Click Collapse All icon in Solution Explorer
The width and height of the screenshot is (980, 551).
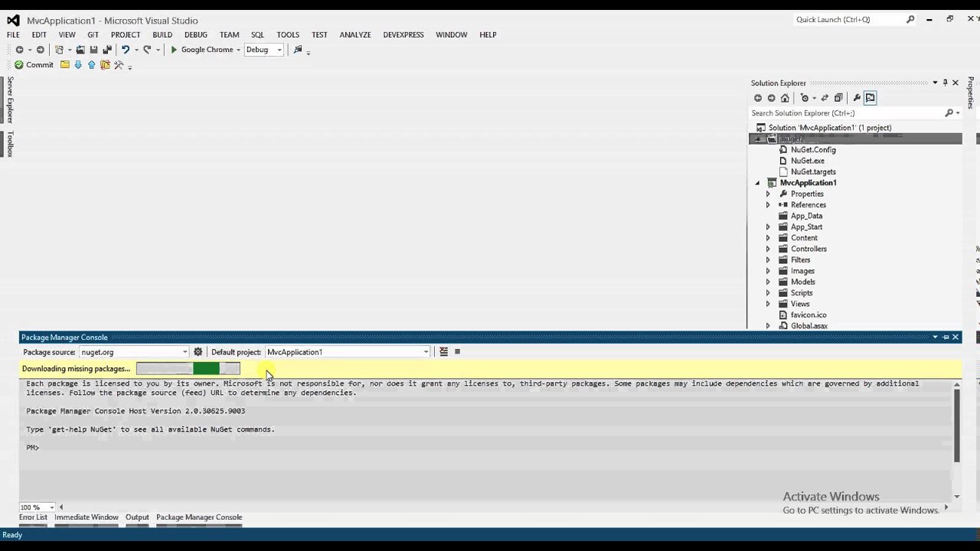(838, 98)
